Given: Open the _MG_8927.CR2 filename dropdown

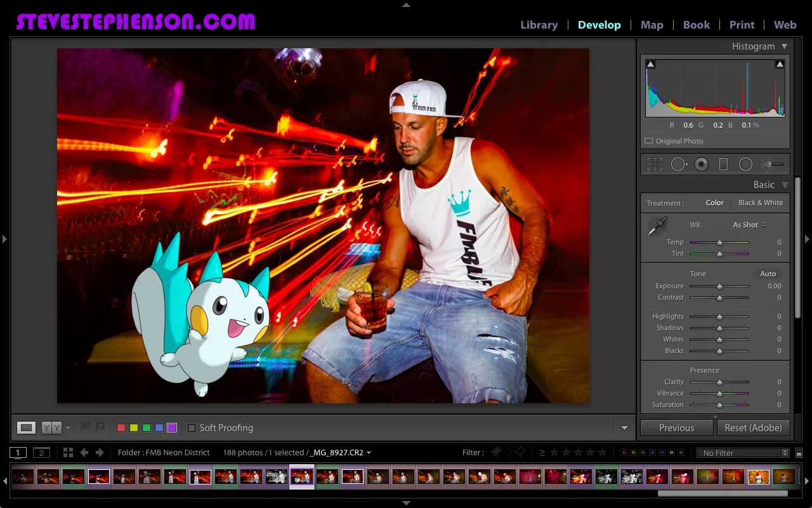Looking at the screenshot, I should 369,453.
